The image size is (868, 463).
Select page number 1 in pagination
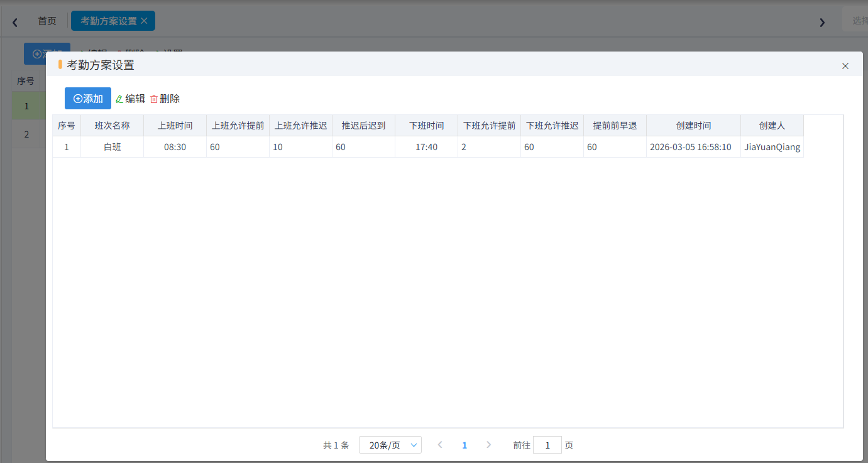point(464,445)
